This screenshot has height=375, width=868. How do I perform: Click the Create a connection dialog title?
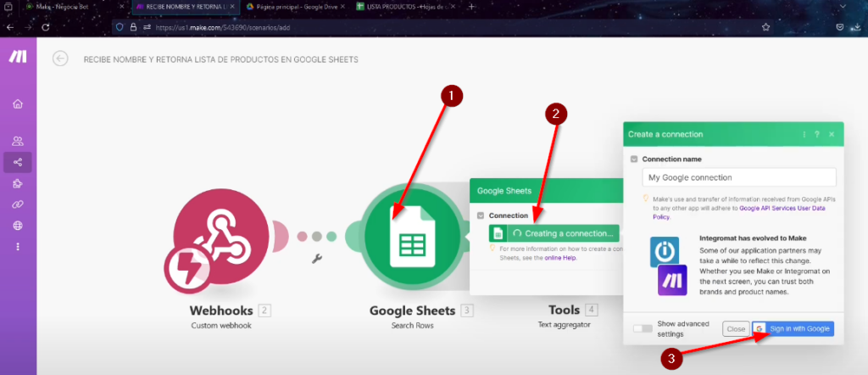[x=665, y=134]
